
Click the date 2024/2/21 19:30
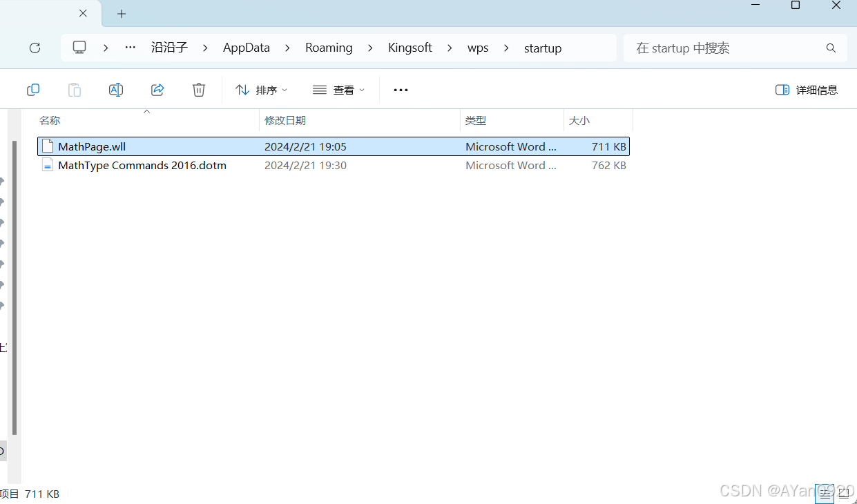point(305,165)
